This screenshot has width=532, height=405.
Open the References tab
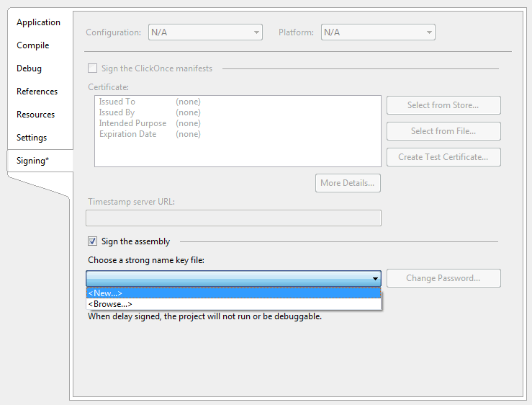[x=37, y=92]
